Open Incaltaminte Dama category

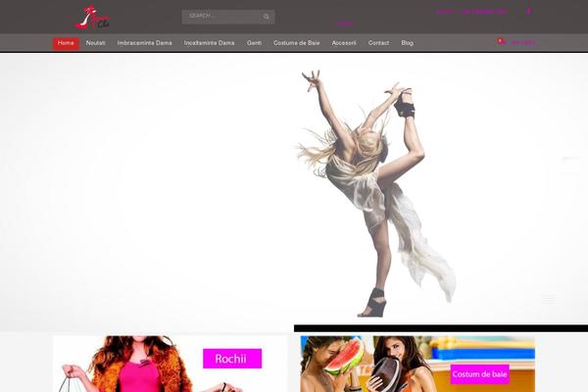[210, 43]
